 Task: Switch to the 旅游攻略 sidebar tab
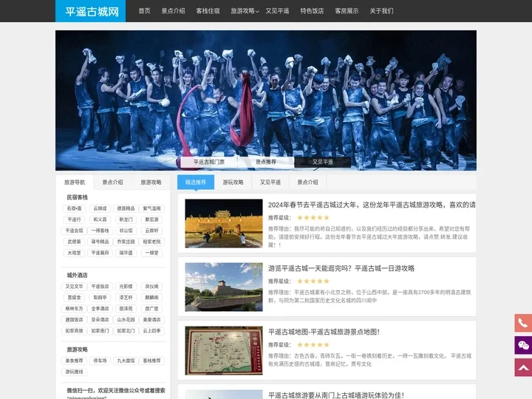tap(151, 183)
